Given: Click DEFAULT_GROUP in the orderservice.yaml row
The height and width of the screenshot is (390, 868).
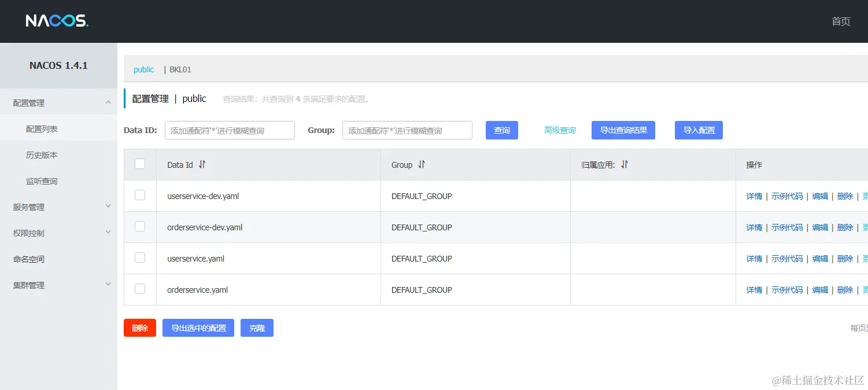Looking at the screenshot, I should tap(422, 290).
